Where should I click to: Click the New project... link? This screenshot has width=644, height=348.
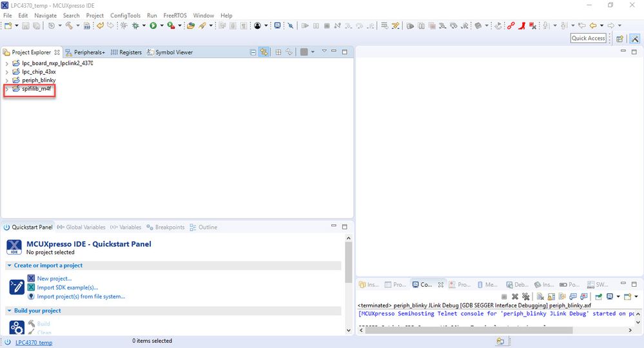pos(54,278)
